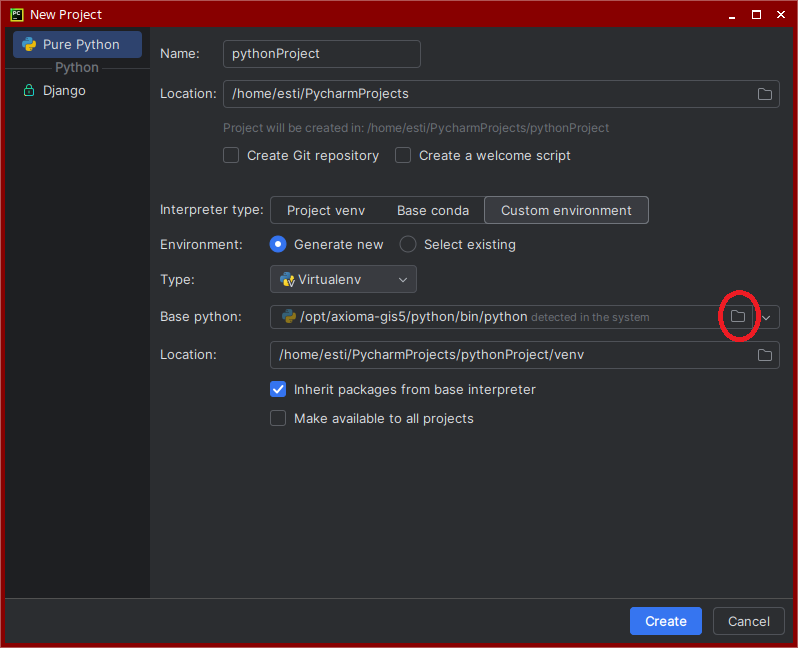Enable Create Git repository checkbox

click(231, 156)
